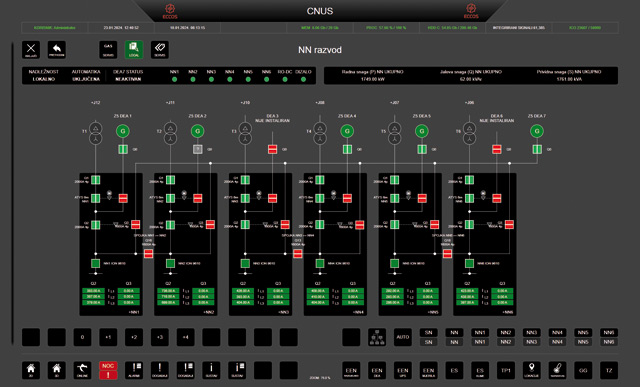Click the NEAKTIVAN DEA7 status text
Image resolution: width=640 pixels, height=387 pixels.
tap(128, 79)
